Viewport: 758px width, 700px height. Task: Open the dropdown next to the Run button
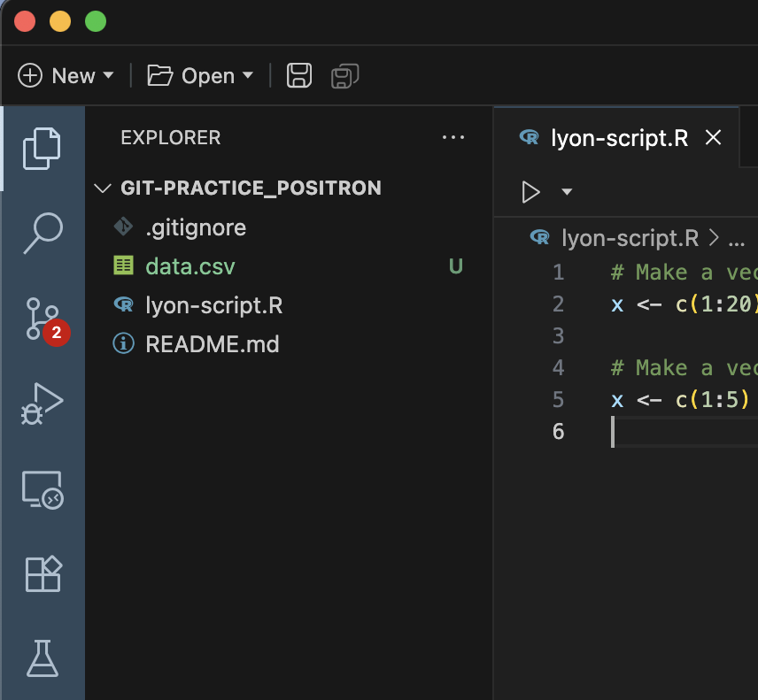(567, 192)
